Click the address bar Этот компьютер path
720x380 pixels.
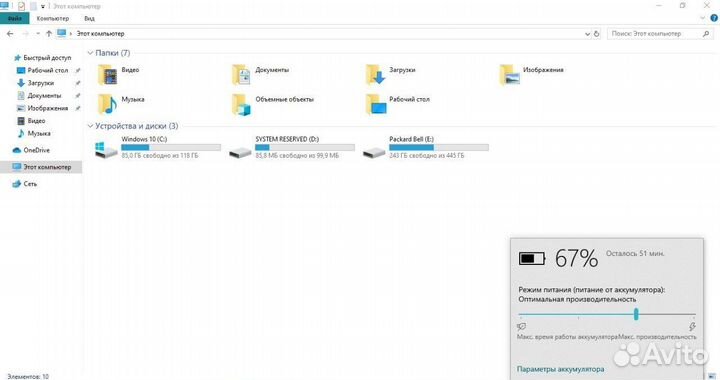[x=100, y=34]
